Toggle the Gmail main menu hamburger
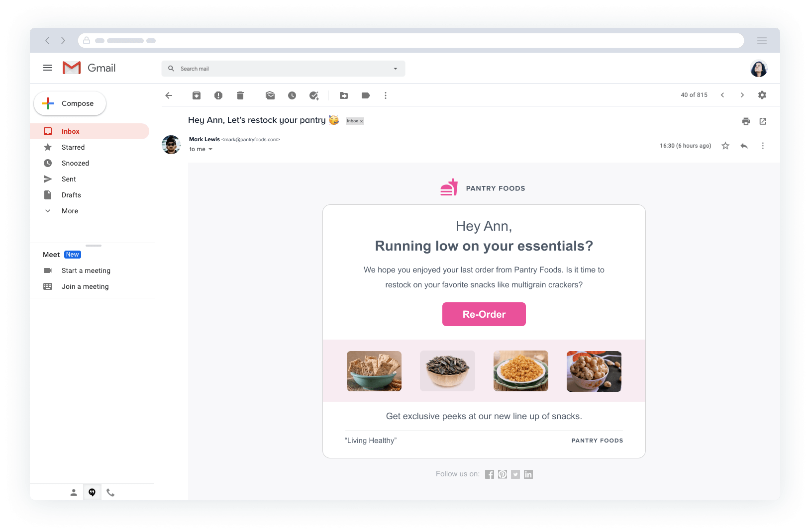Viewport: 810px width, 532px height. (48, 68)
